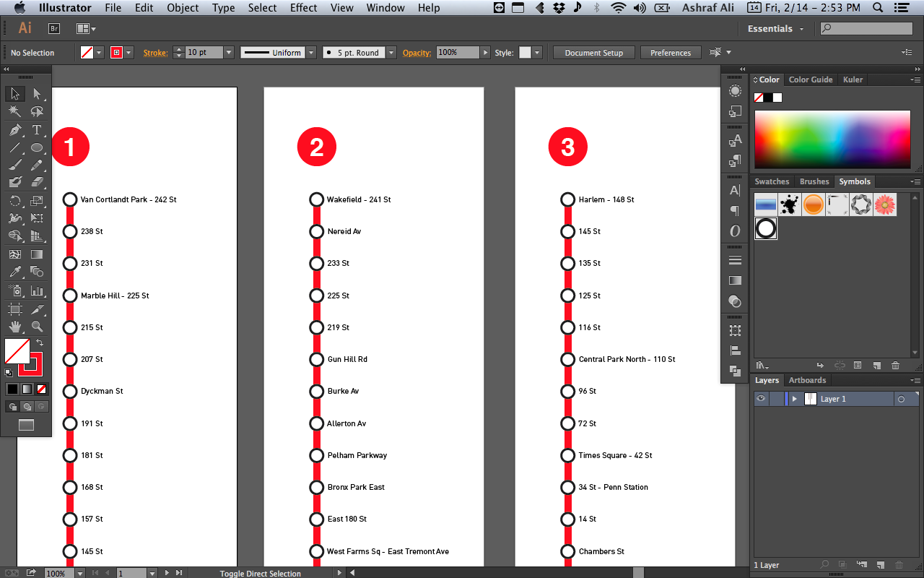Switch to the Artboards tab
Viewport: 924px width, 578px height.
[807, 380]
